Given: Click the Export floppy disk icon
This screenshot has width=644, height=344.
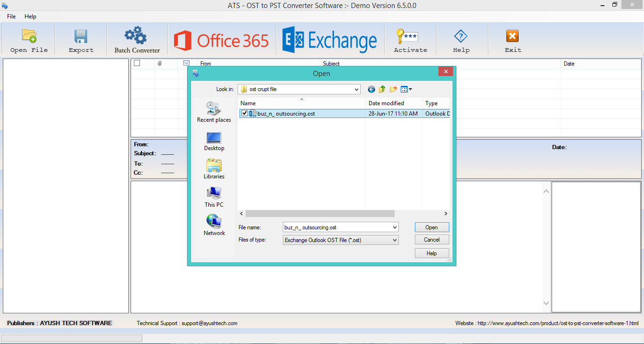Looking at the screenshot, I should (x=81, y=36).
